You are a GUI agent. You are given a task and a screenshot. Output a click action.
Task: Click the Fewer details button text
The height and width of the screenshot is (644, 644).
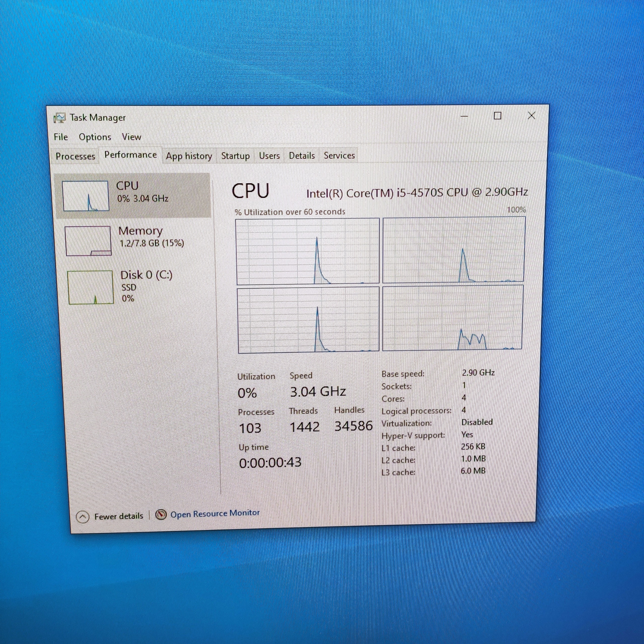point(119,516)
